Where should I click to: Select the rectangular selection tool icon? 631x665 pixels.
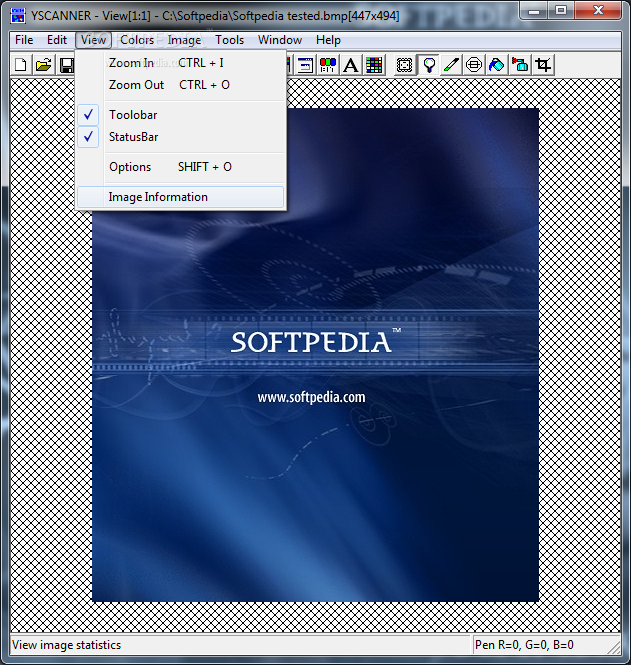[x=405, y=65]
